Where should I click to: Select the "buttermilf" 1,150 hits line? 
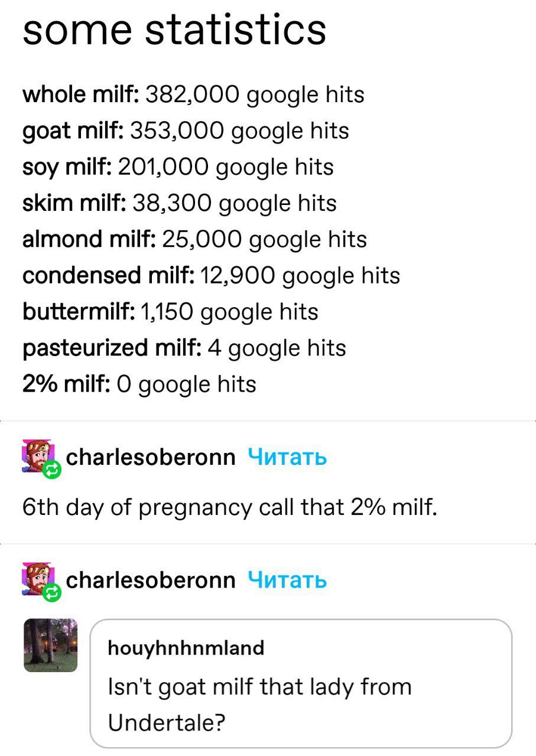pos(170,311)
